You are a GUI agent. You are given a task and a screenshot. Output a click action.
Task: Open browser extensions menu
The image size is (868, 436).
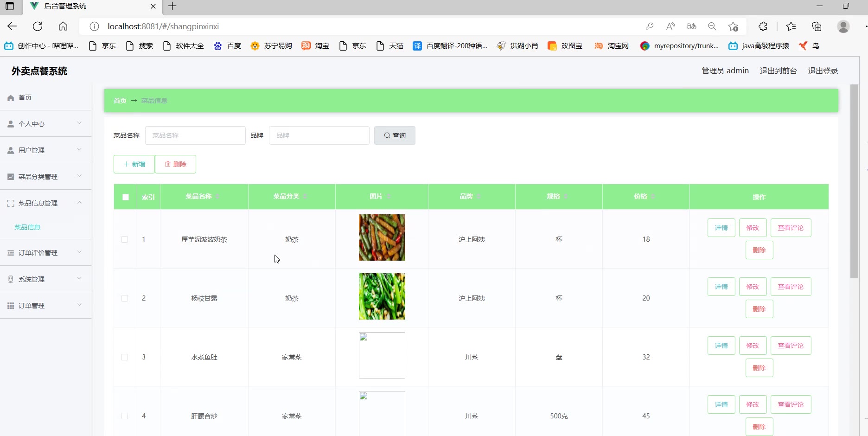(763, 26)
